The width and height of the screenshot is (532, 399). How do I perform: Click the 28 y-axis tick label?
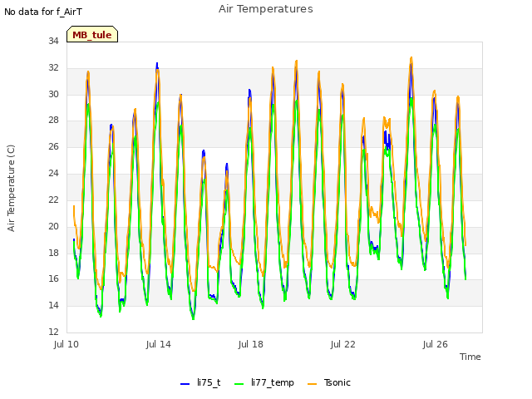click(53, 120)
